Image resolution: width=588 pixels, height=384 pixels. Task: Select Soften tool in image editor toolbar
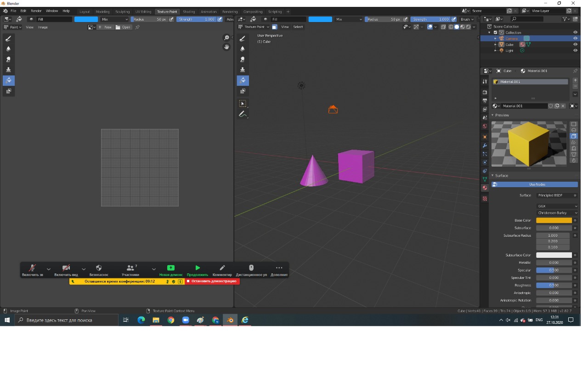8,49
